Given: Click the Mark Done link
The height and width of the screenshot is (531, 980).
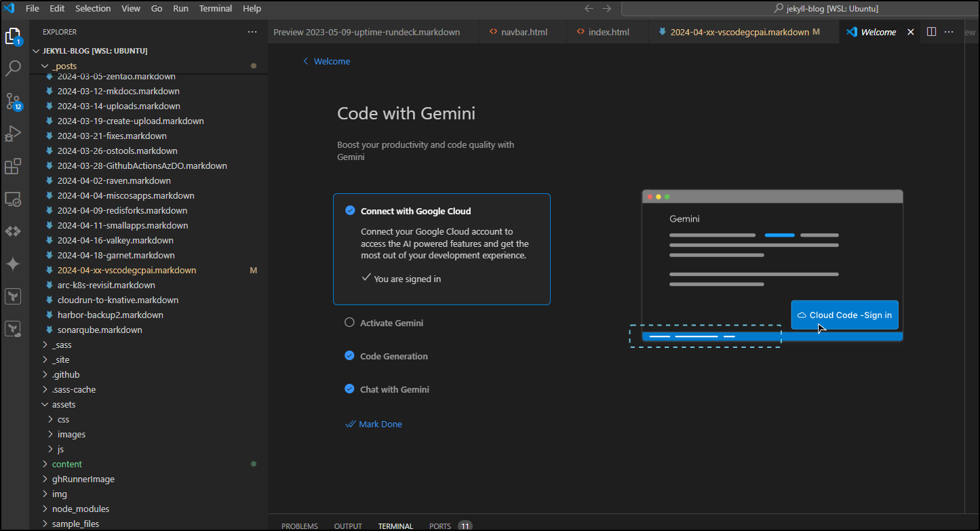Looking at the screenshot, I should coord(374,424).
